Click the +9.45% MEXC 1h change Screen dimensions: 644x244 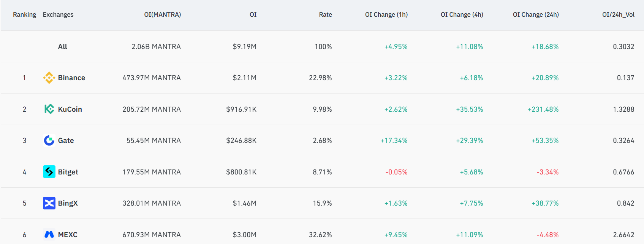coord(396,234)
